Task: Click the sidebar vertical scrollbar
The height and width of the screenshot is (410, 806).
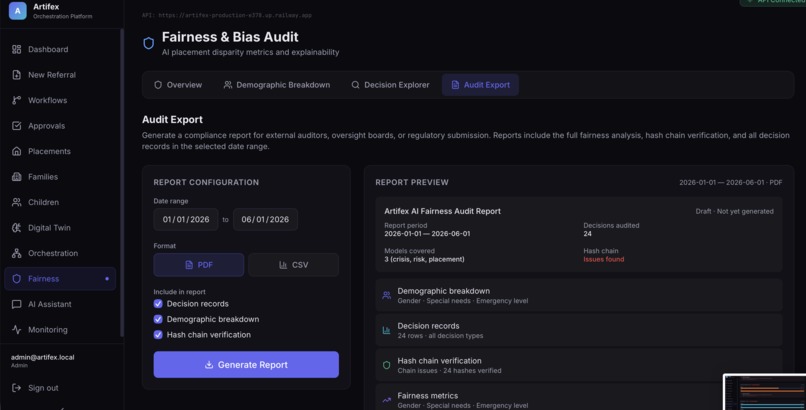Action: [x=122, y=182]
